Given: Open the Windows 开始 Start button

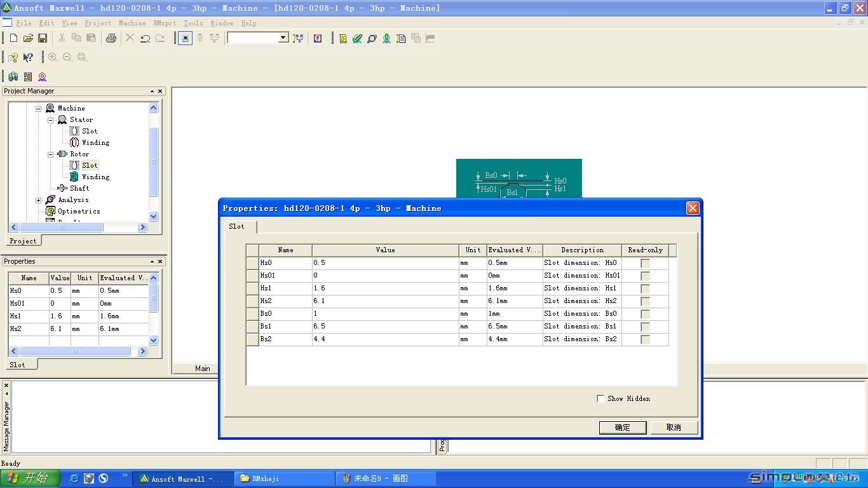Looking at the screenshot, I should tap(30, 478).
